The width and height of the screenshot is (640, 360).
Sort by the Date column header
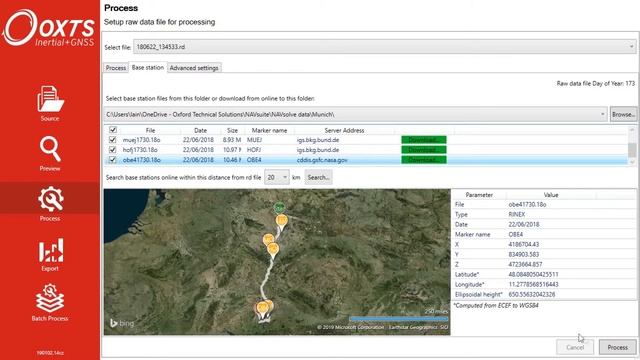point(200,130)
